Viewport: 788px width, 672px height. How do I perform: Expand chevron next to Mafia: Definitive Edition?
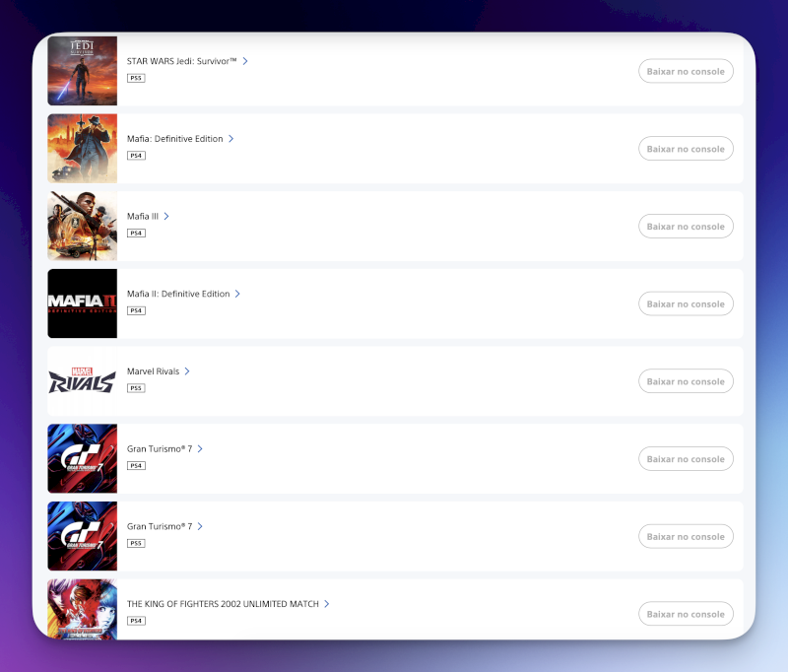pyautogui.click(x=231, y=139)
